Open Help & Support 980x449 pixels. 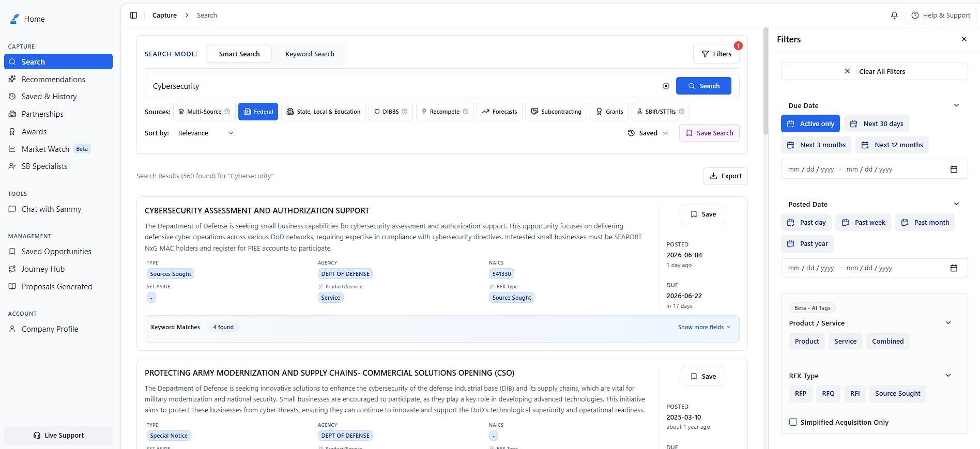941,16
